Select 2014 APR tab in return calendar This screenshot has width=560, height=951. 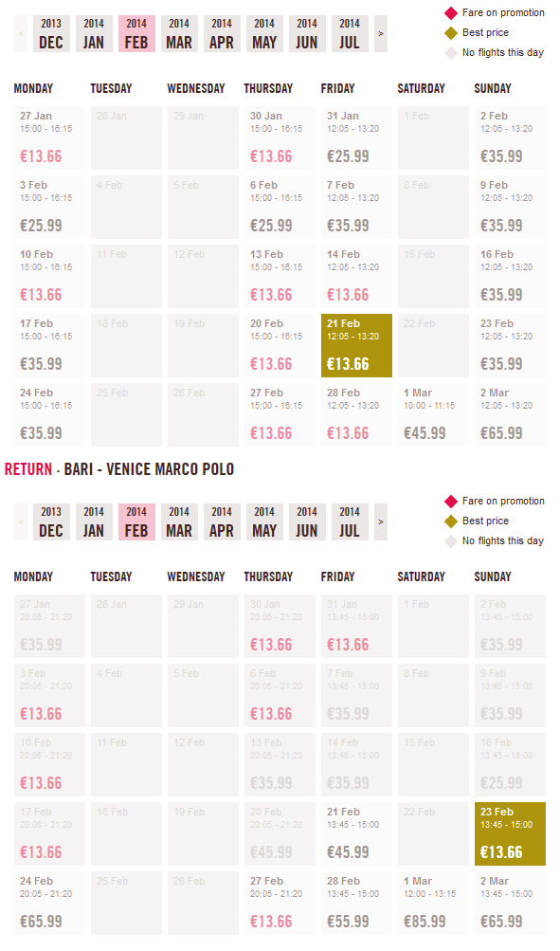[222, 522]
